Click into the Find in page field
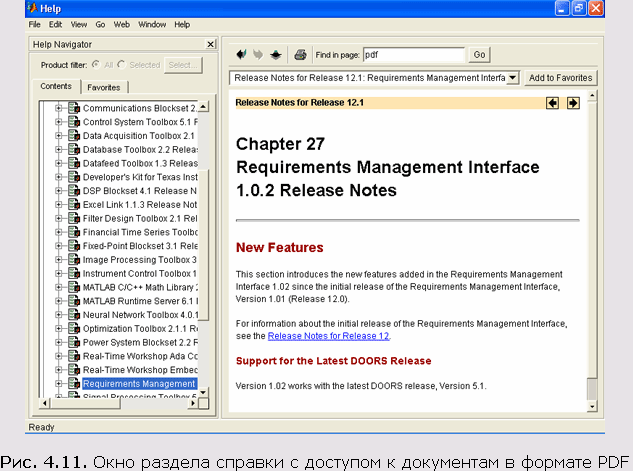 click(x=414, y=54)
